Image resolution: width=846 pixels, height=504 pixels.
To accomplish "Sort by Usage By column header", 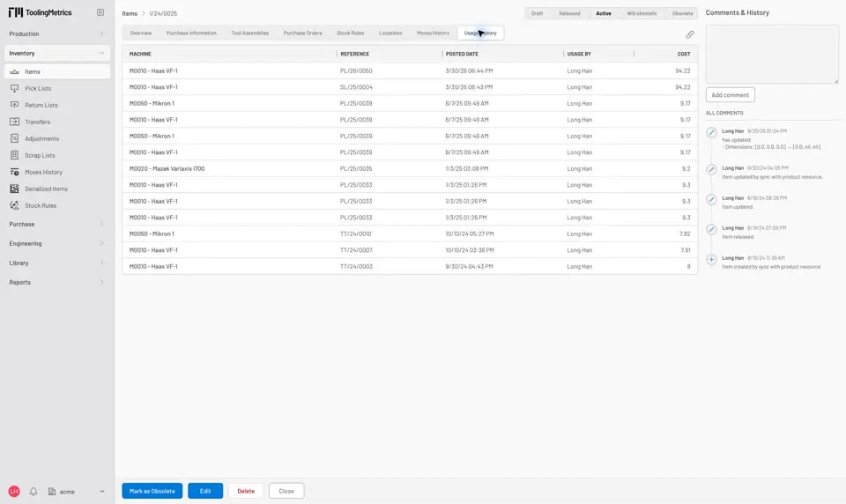I will tap(579, 54).
